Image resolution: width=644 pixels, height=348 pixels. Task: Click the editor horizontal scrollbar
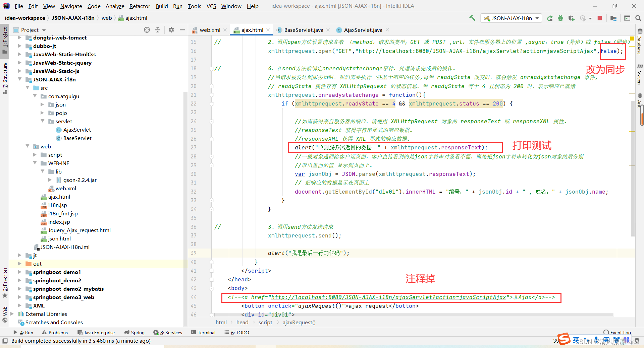[414, 315]
